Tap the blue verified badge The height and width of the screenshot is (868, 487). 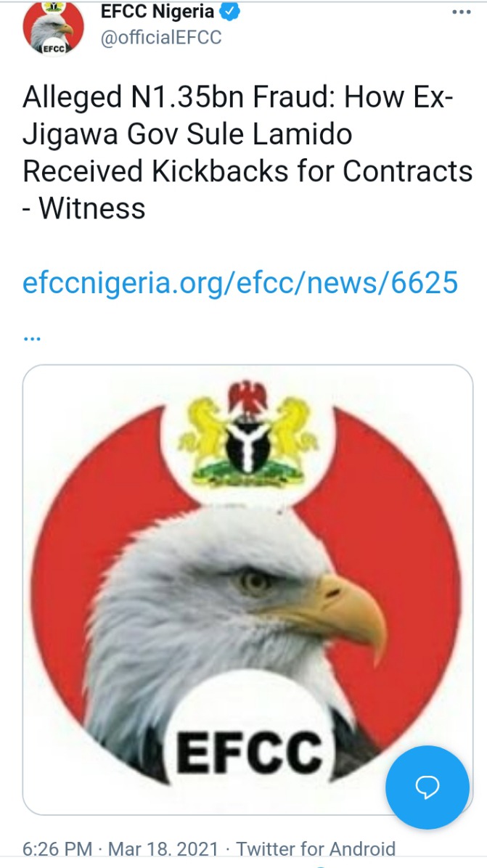coord(230,10)
